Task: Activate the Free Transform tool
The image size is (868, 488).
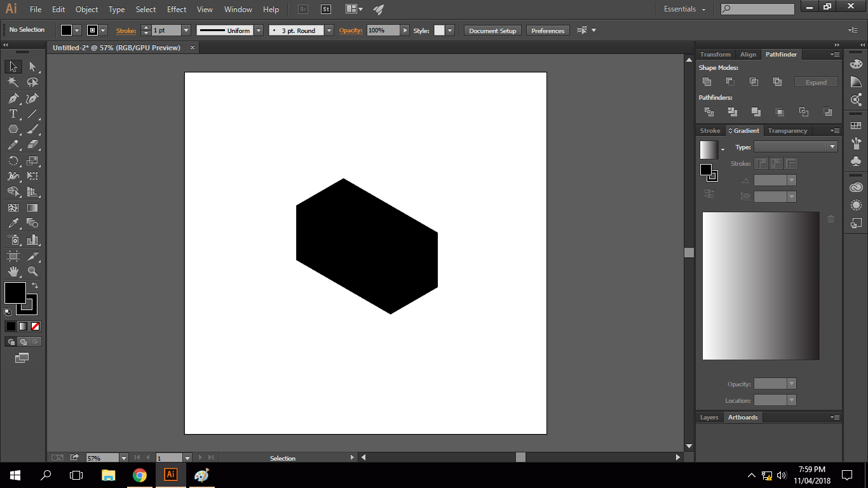Action: pyautogui.click(x=32, y=176)
